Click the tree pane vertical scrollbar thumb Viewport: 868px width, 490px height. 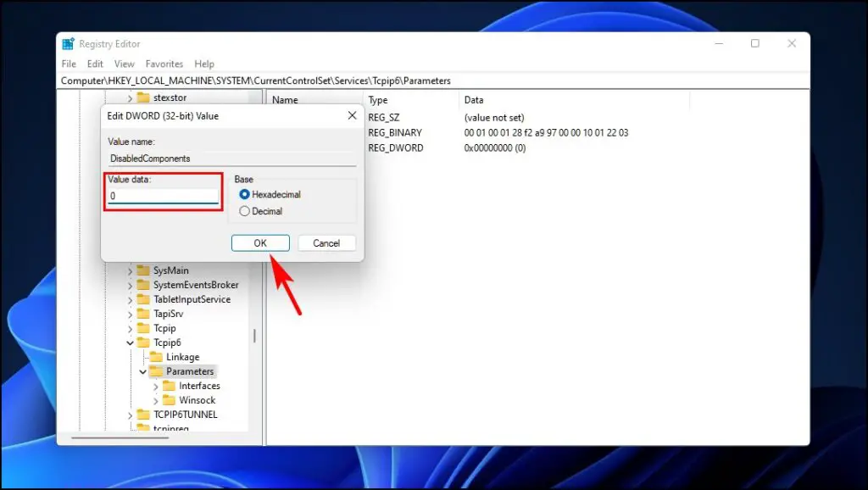[254, 336]
